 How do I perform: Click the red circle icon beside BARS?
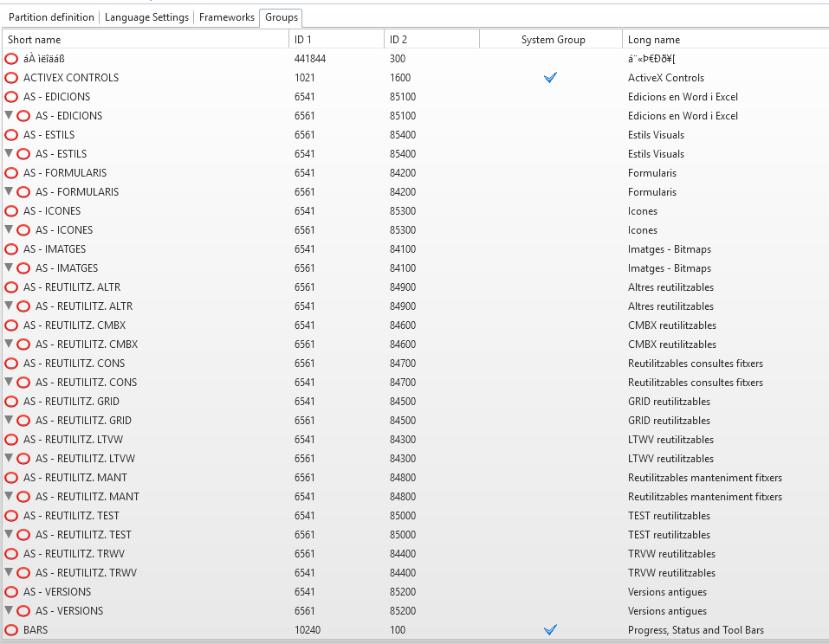point(11,630)
